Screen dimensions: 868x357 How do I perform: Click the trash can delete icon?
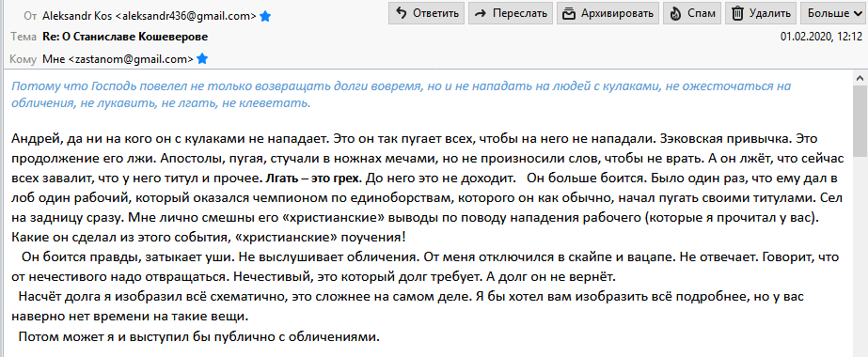(x=737, y=13)
